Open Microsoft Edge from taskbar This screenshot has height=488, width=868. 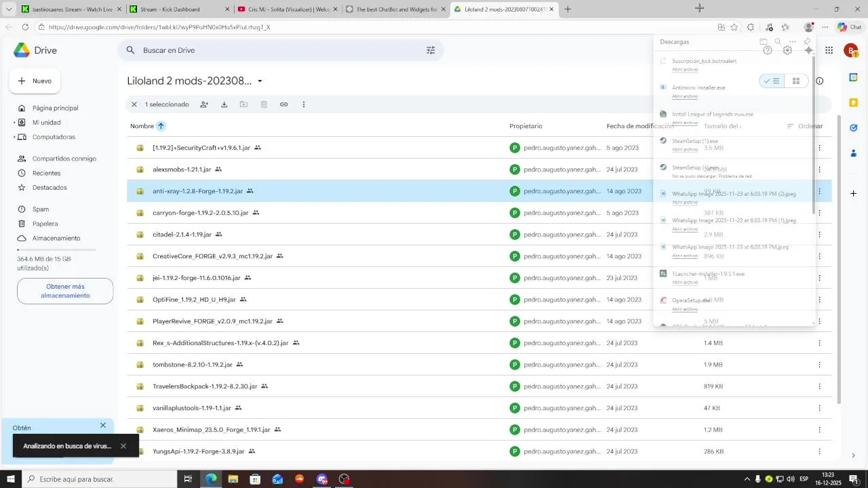pyautogui.click(x=211, y=479)
